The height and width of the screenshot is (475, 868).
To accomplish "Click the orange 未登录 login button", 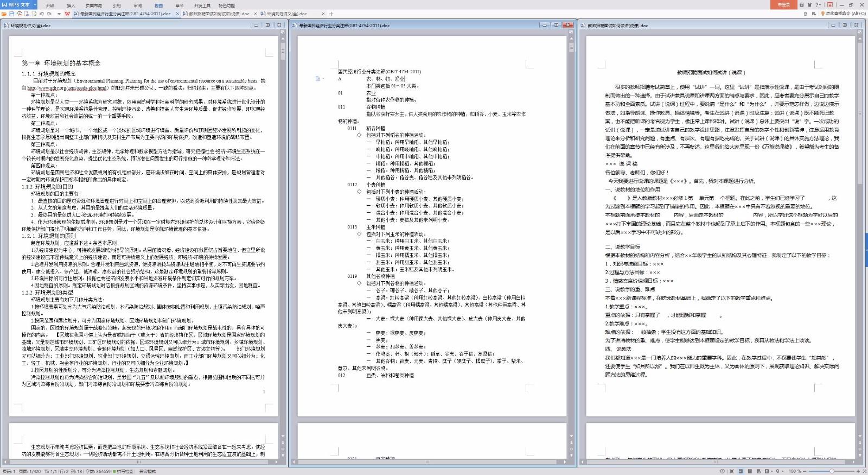I will tap(783, 5).
